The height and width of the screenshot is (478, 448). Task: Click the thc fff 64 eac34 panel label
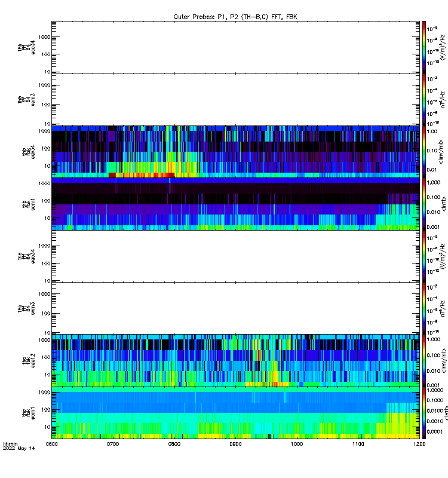pos(26,256)
